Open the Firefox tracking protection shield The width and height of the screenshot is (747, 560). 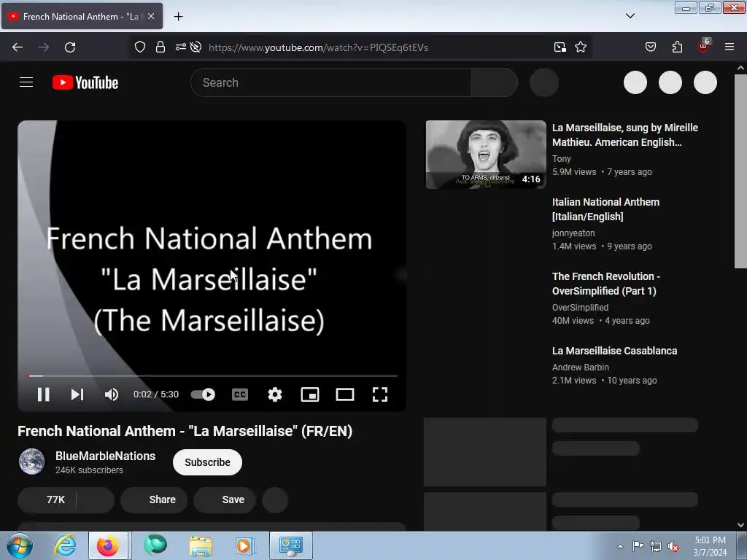pos(139,47)
